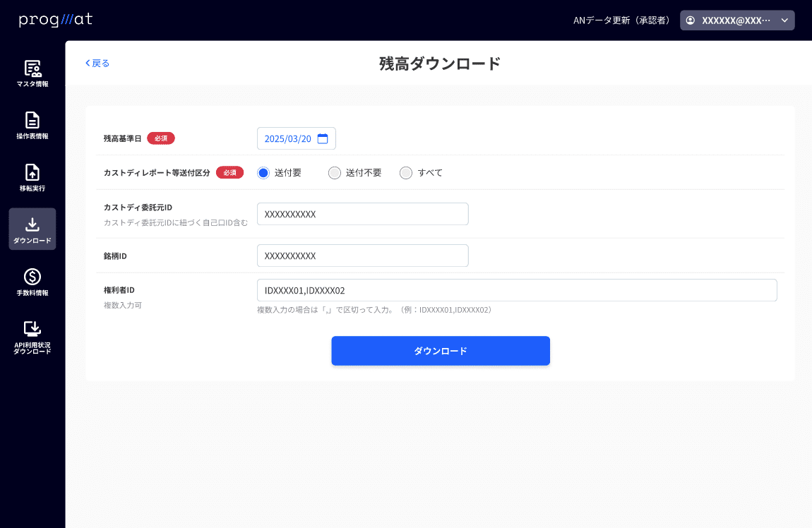Keep 送付要 selected by clicking it
812x528 pixels.
(x=263, y=172)
